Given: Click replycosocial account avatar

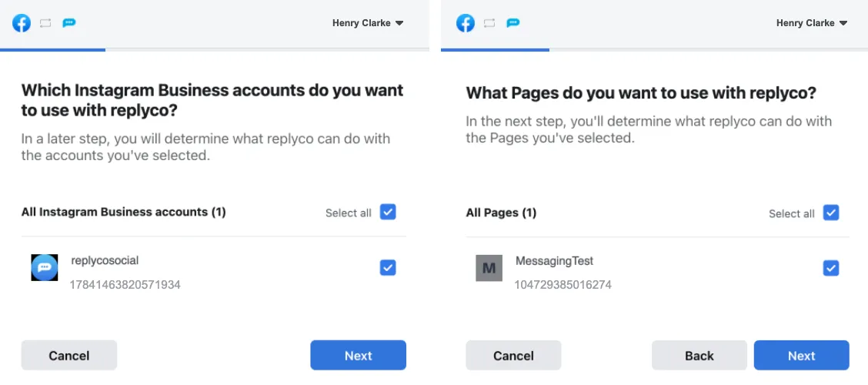Looking at the screenshot, I should click(x=45, y=267).
